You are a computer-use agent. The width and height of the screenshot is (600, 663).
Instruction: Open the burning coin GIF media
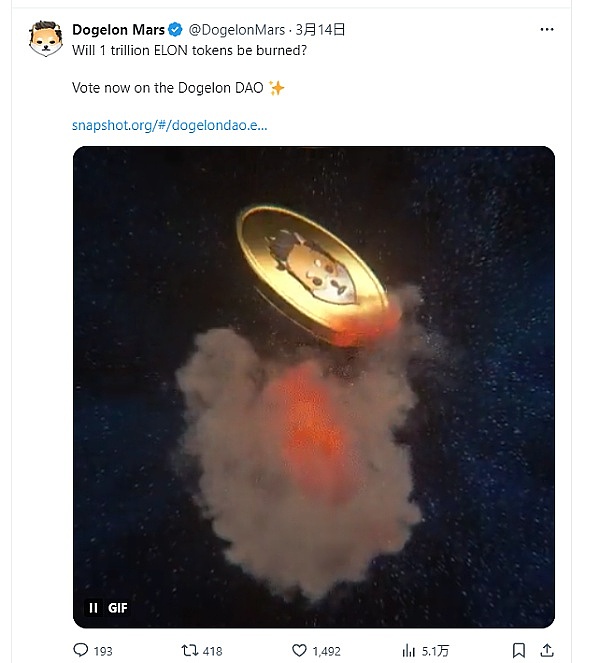(313, 380)
